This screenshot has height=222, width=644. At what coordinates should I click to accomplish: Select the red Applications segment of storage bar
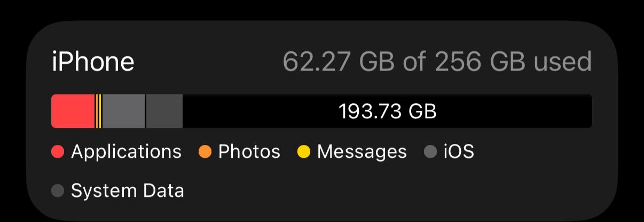pos(73,111)
